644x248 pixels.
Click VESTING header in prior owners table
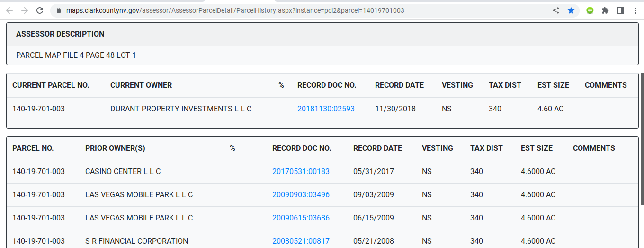coord(438,148)
